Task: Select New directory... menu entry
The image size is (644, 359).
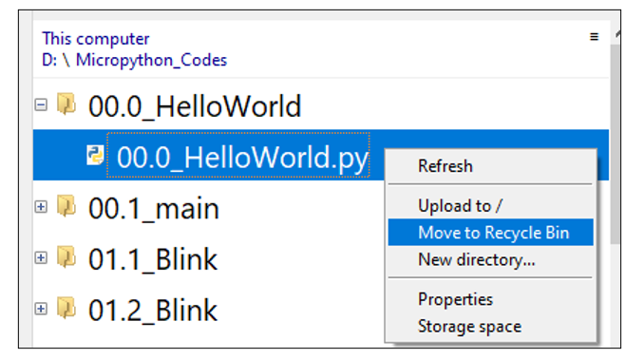Action: click(x=490, y=259)
